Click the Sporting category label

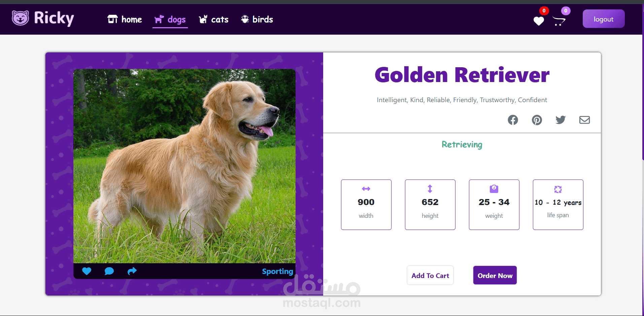277,271
